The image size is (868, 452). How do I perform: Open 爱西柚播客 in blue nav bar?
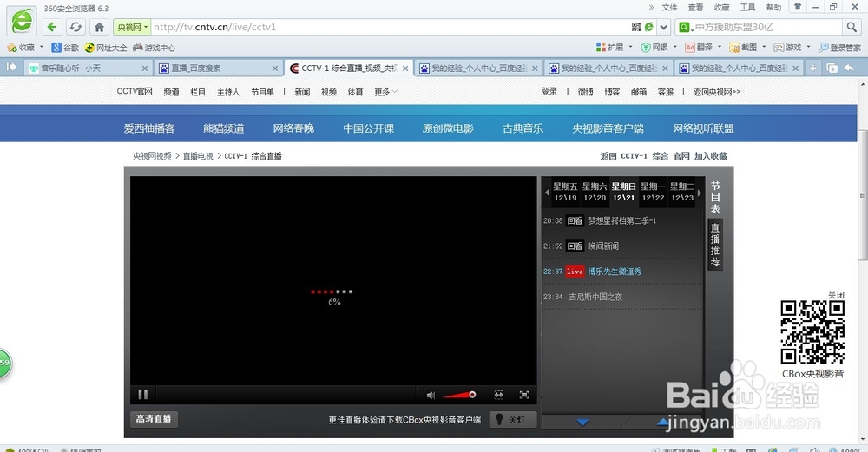[149, 128]
